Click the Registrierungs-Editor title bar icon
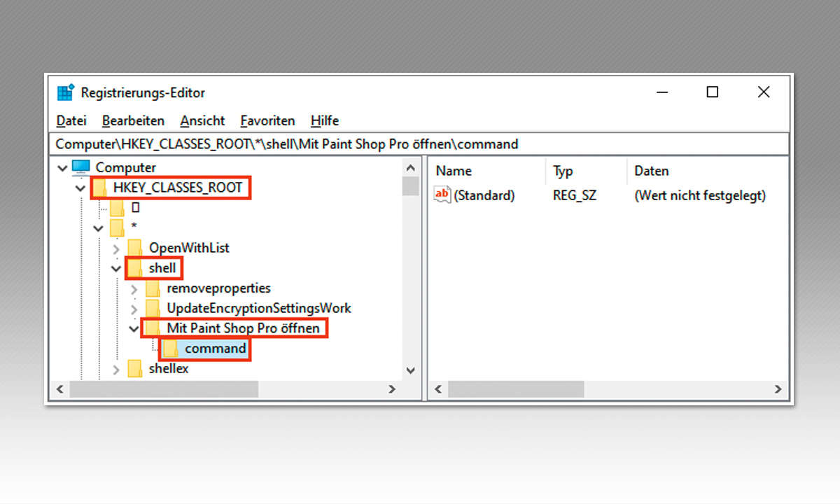 (x=66, y=92)
